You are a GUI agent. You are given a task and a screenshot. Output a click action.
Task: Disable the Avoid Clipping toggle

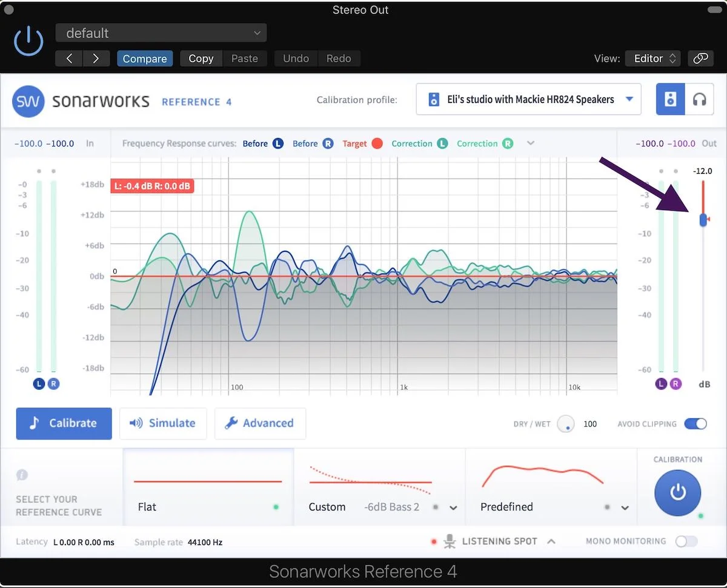pos(695,424)
